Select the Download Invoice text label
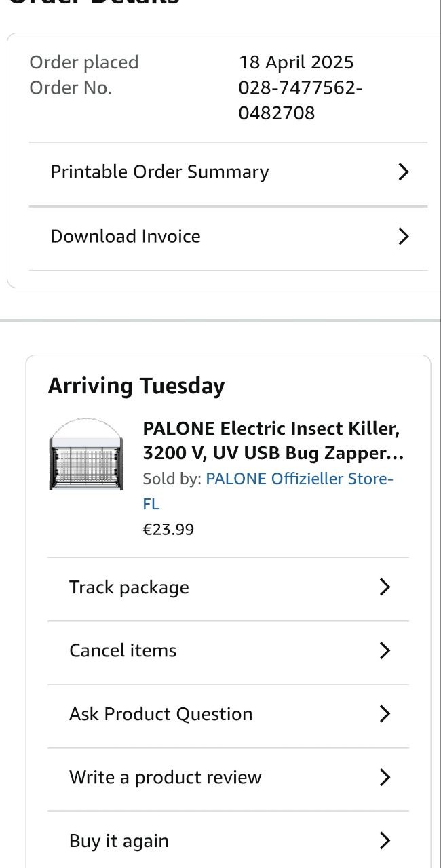Viewport: 441px width, 868px height. coord(126,236)
